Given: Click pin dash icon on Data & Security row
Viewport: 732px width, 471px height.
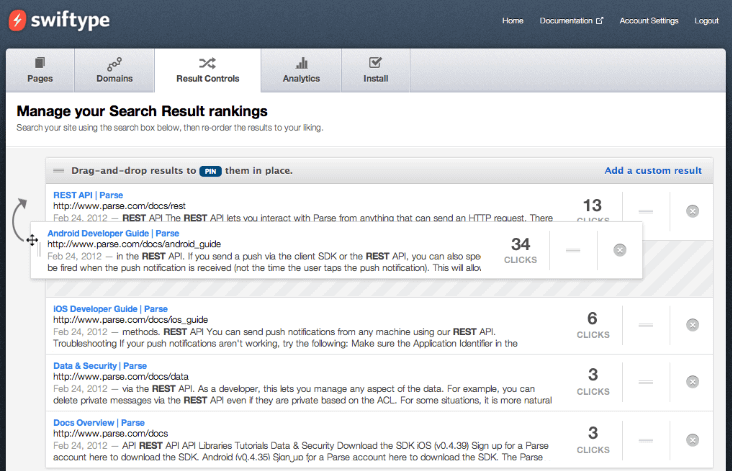Looking at the screenshot, I should tap(646, 382).
